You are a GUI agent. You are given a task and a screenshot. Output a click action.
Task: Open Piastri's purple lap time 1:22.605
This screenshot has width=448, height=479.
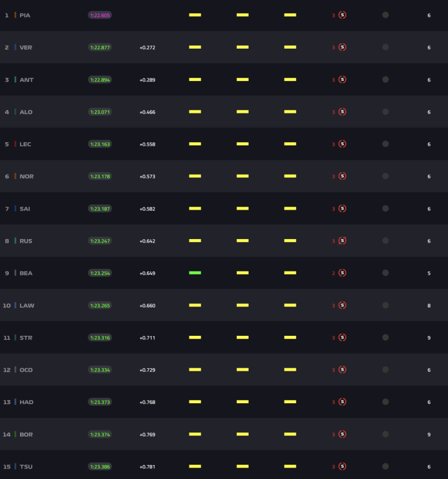pos(100,15)
